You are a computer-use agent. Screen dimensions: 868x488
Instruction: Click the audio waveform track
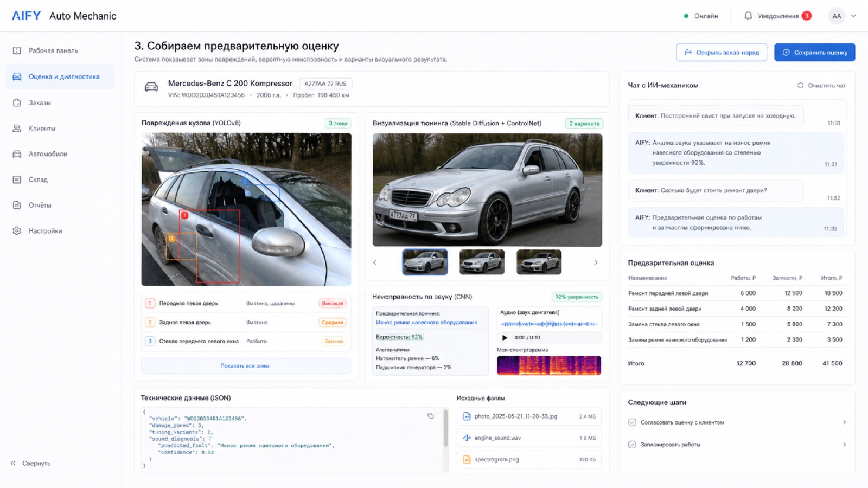click(549, 324)
